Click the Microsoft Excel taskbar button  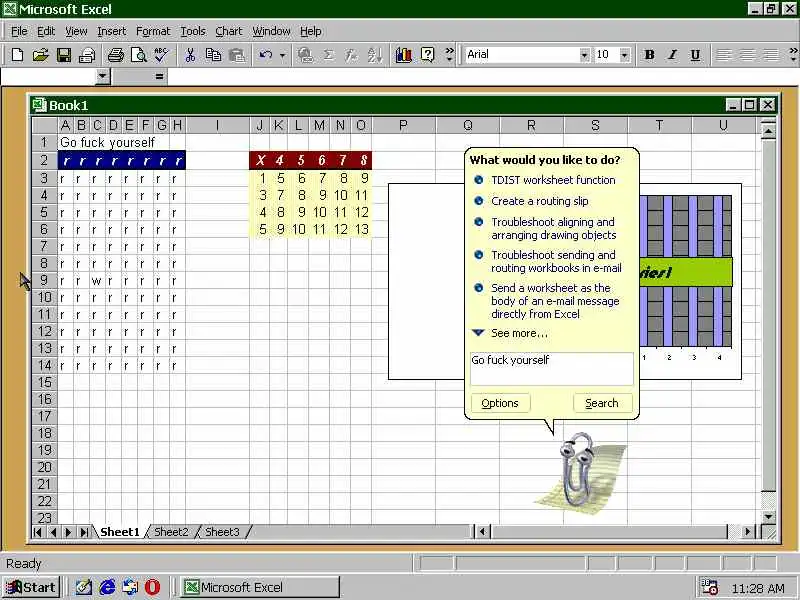pos(259,587)
